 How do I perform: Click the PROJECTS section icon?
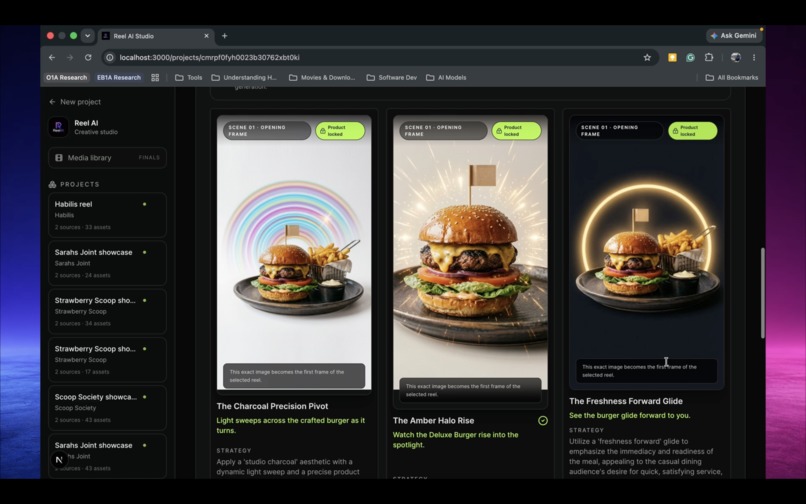coord(52,184)
